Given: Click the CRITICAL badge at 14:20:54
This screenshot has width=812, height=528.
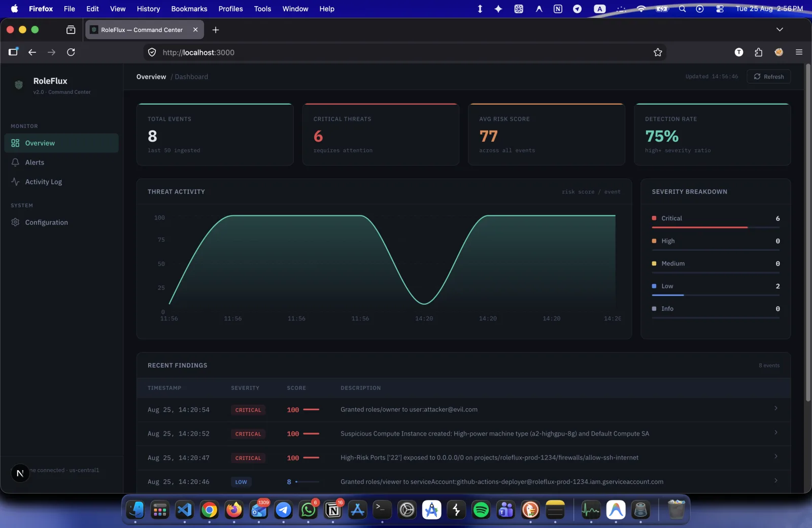Looking at the screenshot, I should coord(248,410).
